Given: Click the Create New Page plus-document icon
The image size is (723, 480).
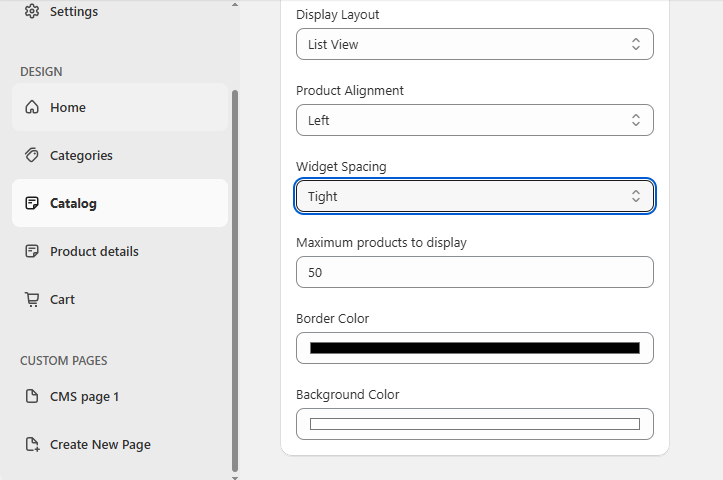Looking at the screenshot, I should tap(32, 444).
